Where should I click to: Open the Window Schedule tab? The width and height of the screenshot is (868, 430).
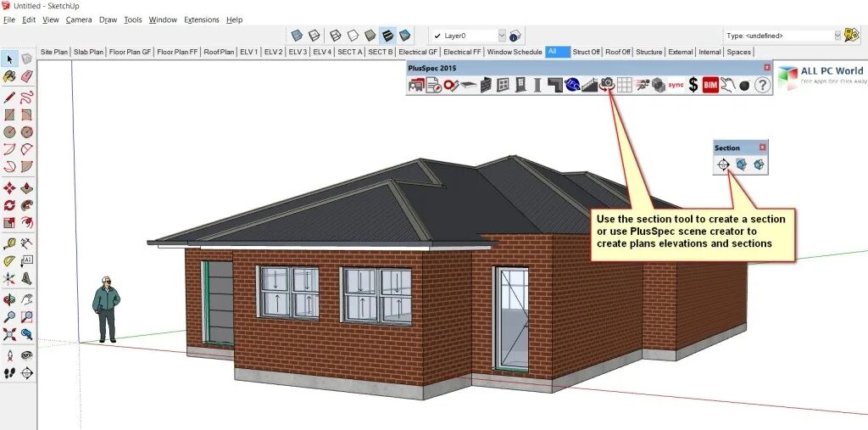click(515, 52)
